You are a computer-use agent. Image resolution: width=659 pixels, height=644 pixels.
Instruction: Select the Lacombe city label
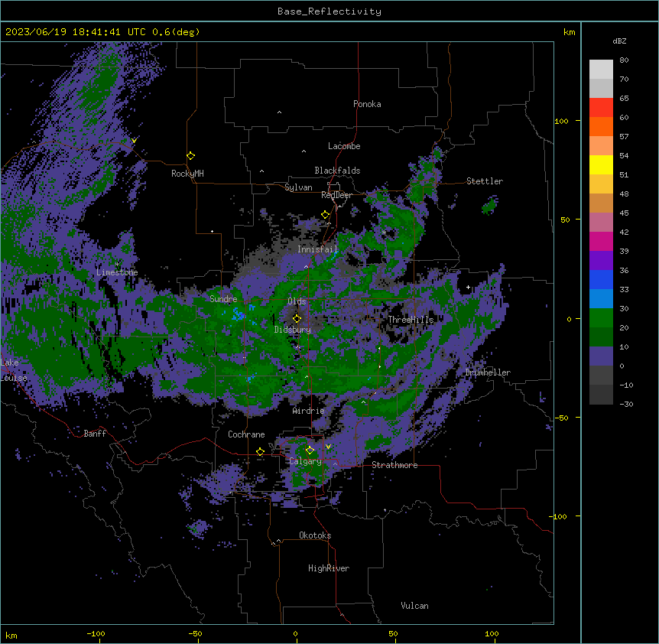(x=344, y=146)
